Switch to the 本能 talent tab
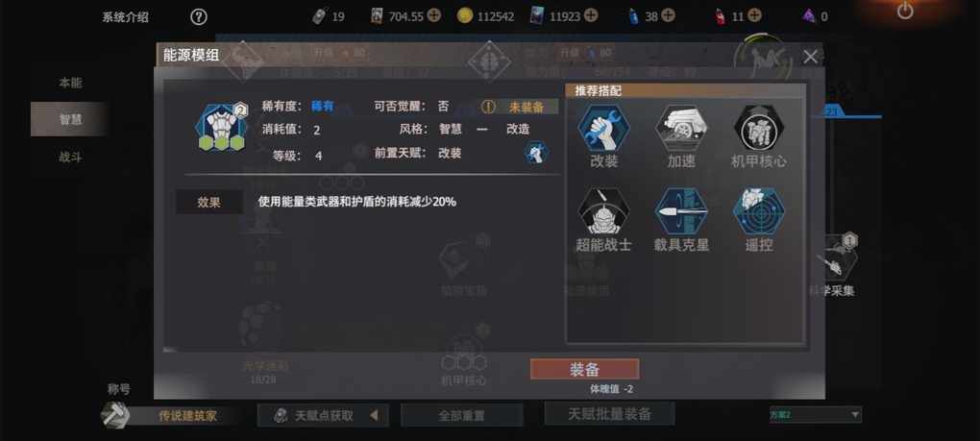 tap(70, 83)
